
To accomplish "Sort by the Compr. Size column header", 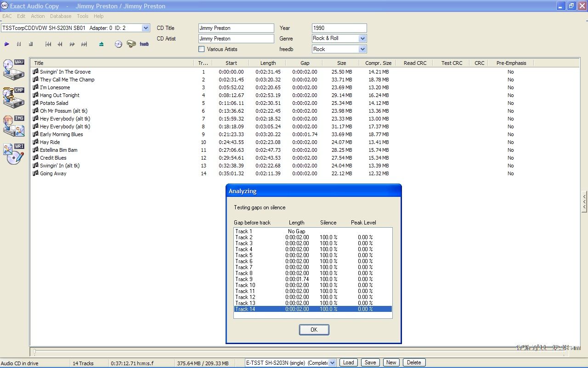I will 378,63.
